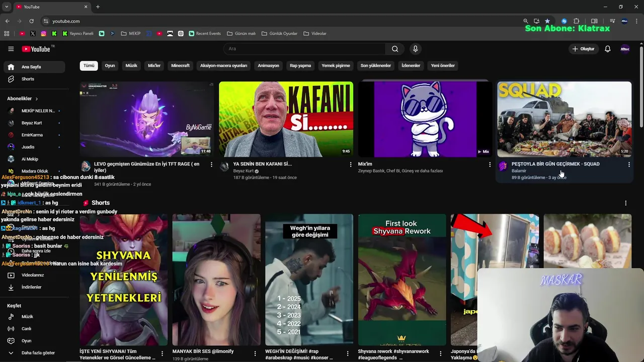
Task: Select the Müzik filter chip
Action: [x=131, y=65]
